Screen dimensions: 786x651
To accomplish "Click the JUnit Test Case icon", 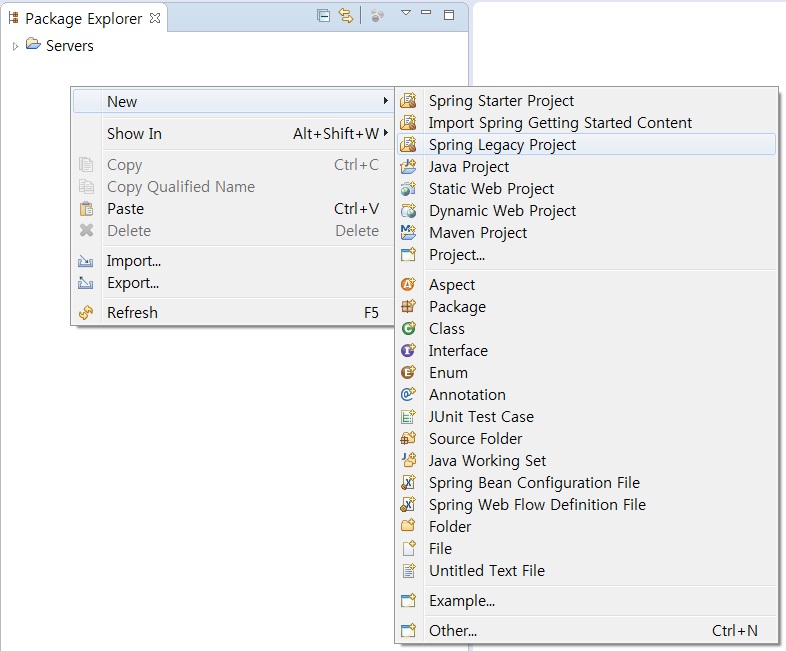I will click(408, 416).
